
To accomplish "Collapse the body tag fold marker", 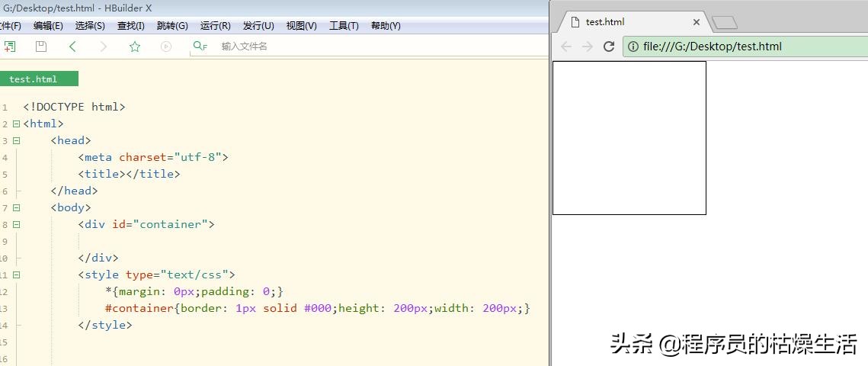I will 16,207.
